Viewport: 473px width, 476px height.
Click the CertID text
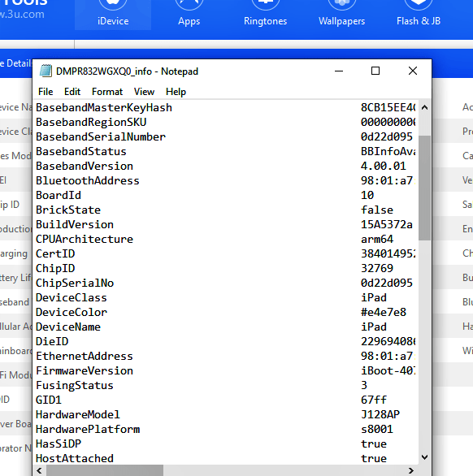tap(55, 253)
